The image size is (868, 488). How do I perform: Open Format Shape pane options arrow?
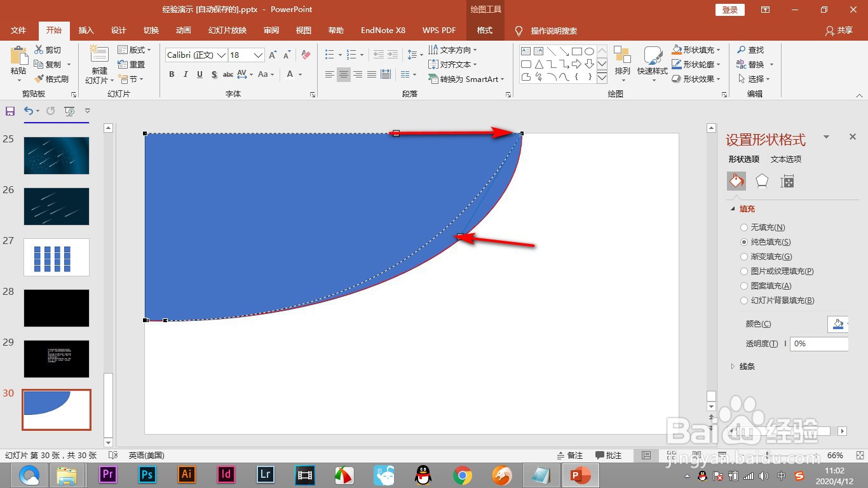click(x=826, y=137)
